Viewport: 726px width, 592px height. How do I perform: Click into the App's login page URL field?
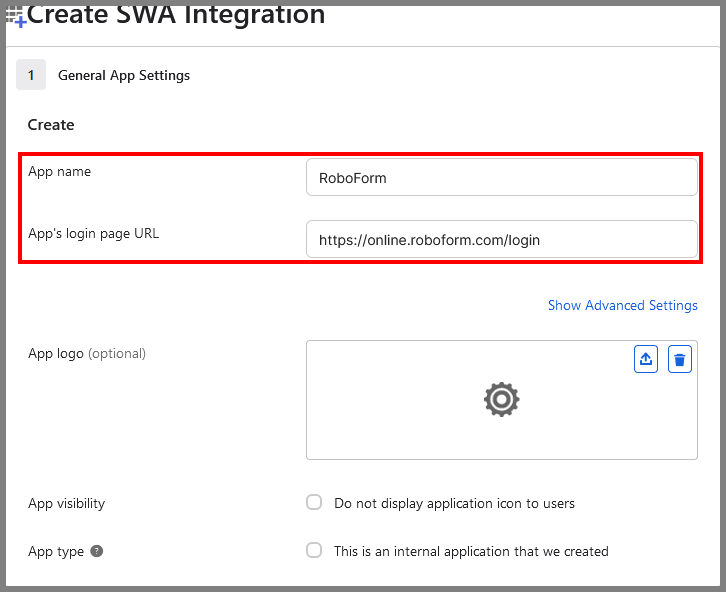pyautogui.click(x=501, y=240)
